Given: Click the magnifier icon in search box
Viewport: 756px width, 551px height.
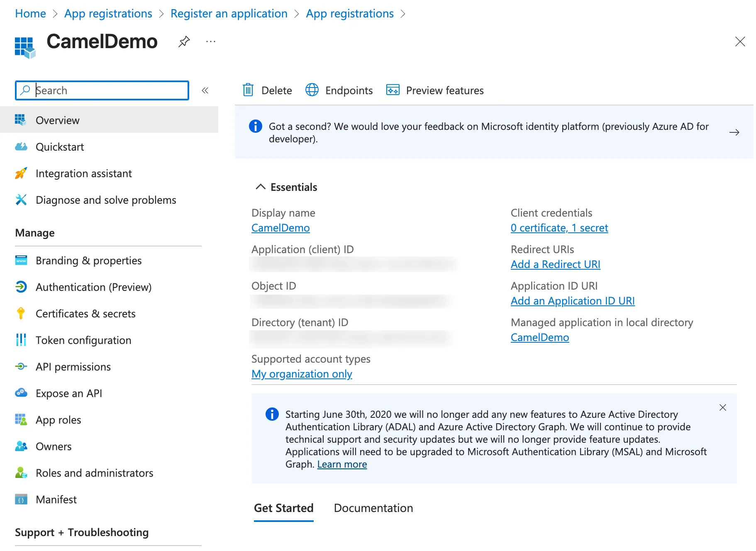Looking at the screenshot, I should [x=25, y=90].
